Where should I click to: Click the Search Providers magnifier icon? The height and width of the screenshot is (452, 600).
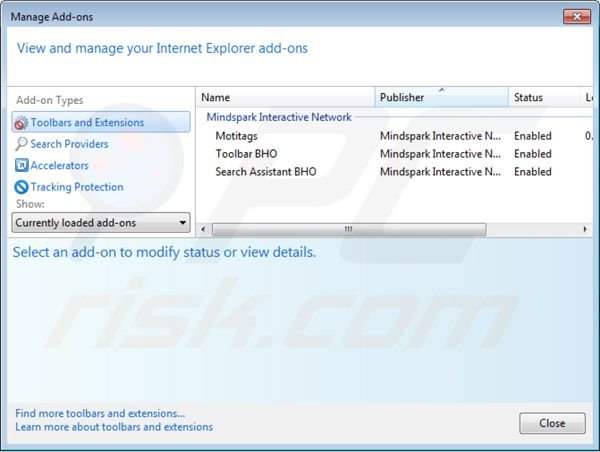tap(21, 144)
